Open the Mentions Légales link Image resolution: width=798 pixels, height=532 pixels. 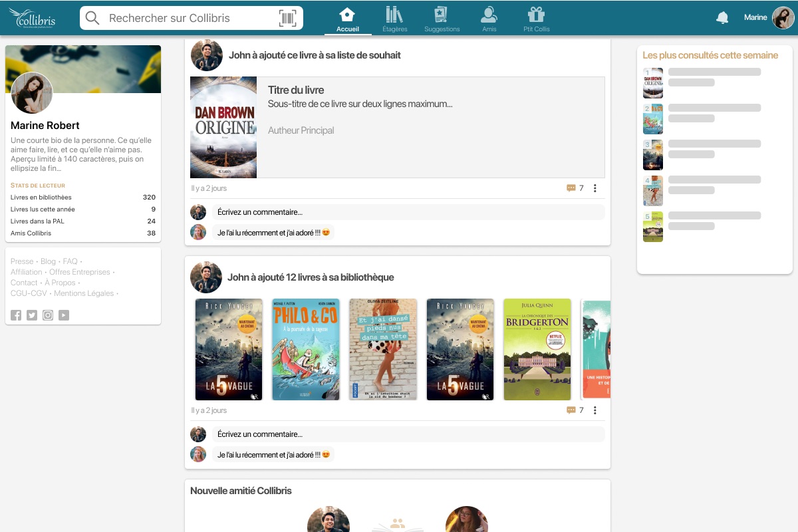coord(84,293)
